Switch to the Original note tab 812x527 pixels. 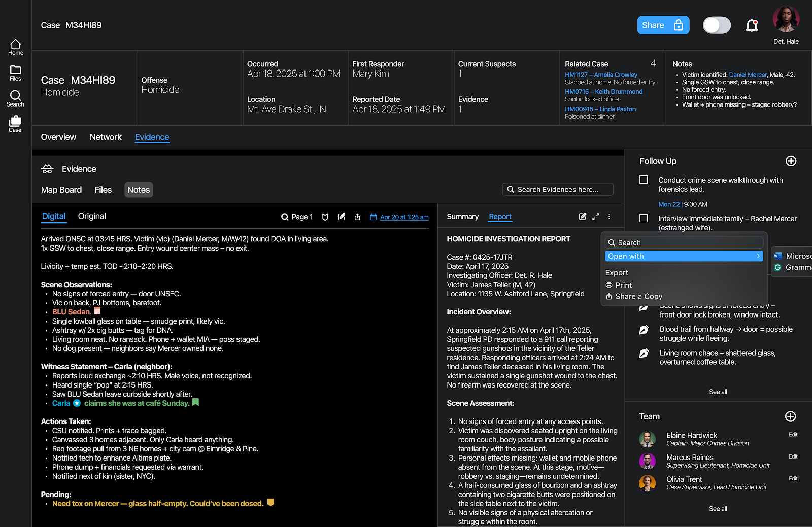click(92, 216)
